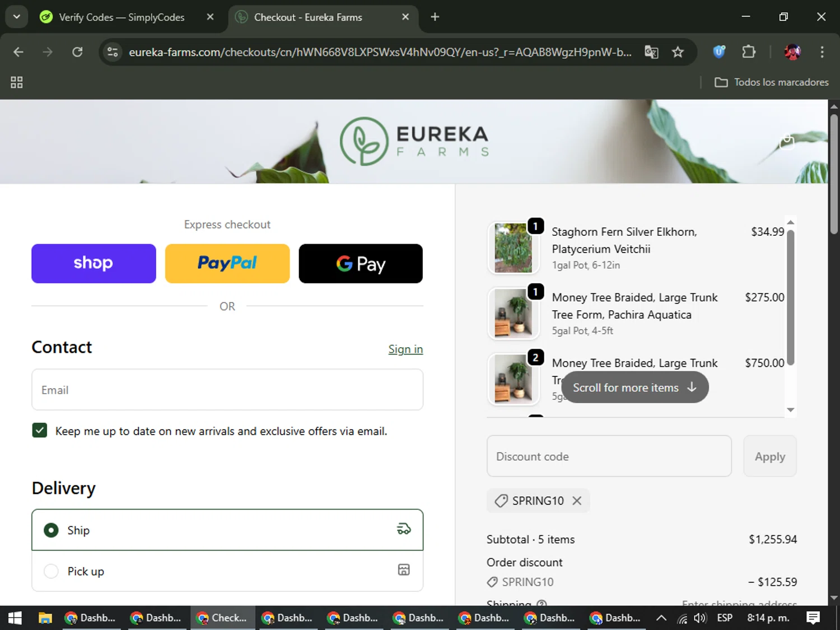Open File Explorer from taskbar
Viewport: 840px width, 630px height.
[45, 618]
